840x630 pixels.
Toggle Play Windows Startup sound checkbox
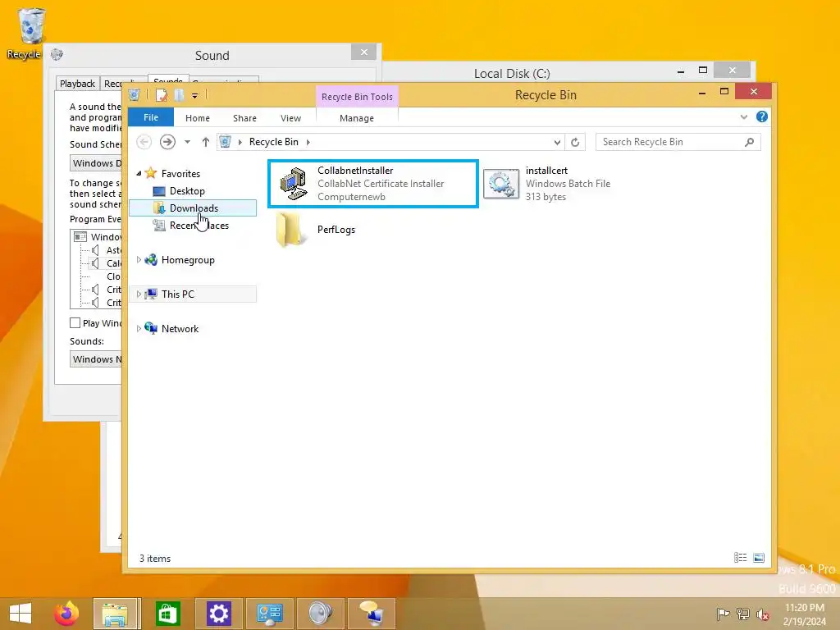point(75,323)
